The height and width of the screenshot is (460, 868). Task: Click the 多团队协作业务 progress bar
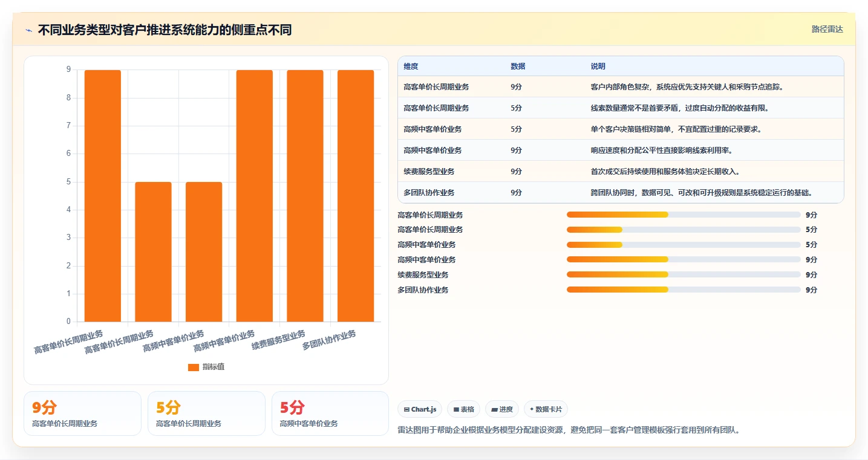coord(684,290)
